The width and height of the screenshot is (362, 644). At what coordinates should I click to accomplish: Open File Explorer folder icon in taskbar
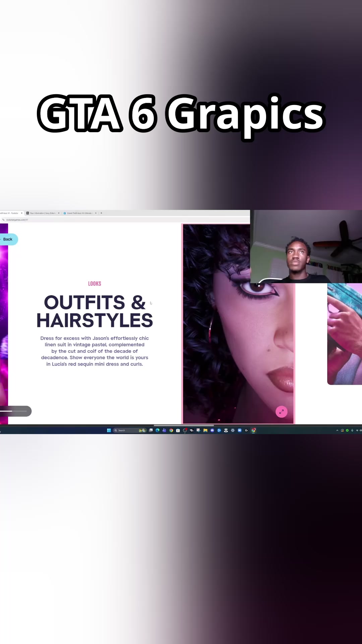click(205, 430)
